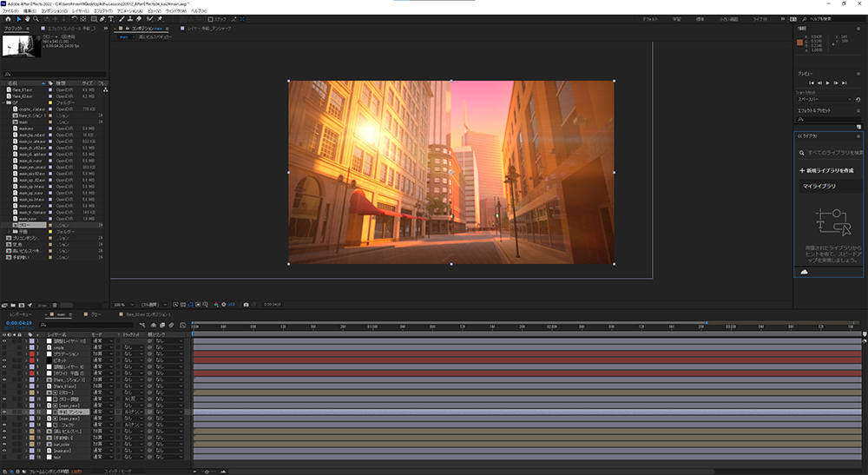Viewport: 868px width, 475px height.
Task: Select the Clone Stamp tool
Action: (x=130, y=19)
